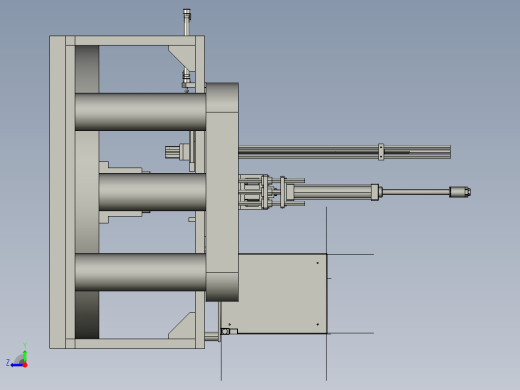
Task: Select the rod end nut of the pneumatic cylinder
Action: point(460,192)
